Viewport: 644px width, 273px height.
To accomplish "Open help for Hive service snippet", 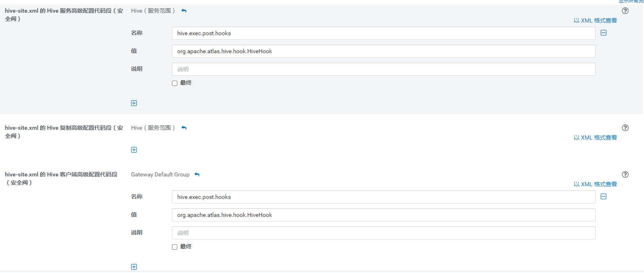I will coord(625,11).
